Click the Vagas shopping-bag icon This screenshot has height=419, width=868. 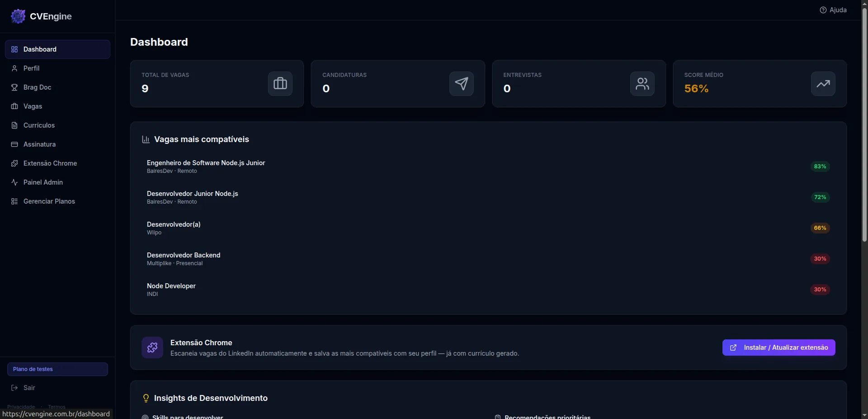[14, 106]
